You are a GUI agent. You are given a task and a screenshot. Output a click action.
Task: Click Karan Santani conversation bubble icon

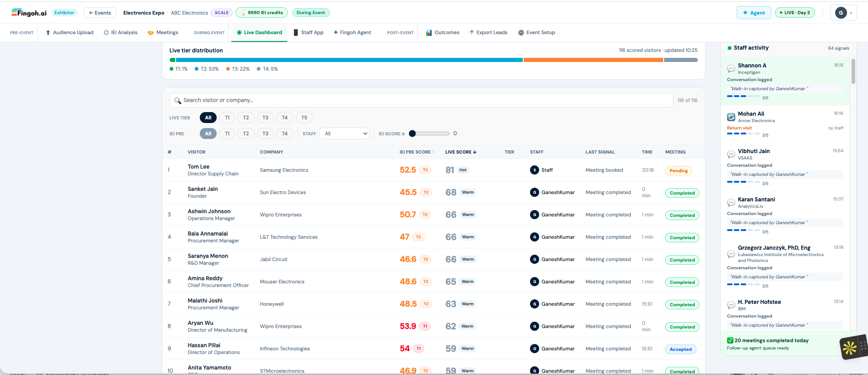731,203
